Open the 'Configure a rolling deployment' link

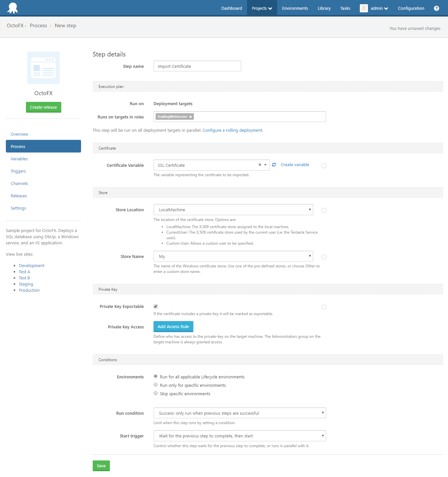click(x=232, y=130)
